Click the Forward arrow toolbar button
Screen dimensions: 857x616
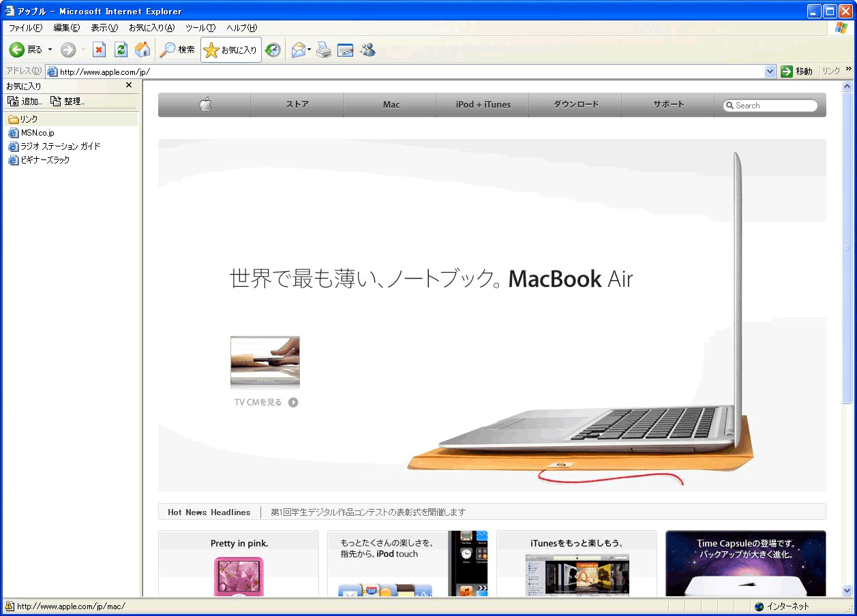tap(68, 50)
